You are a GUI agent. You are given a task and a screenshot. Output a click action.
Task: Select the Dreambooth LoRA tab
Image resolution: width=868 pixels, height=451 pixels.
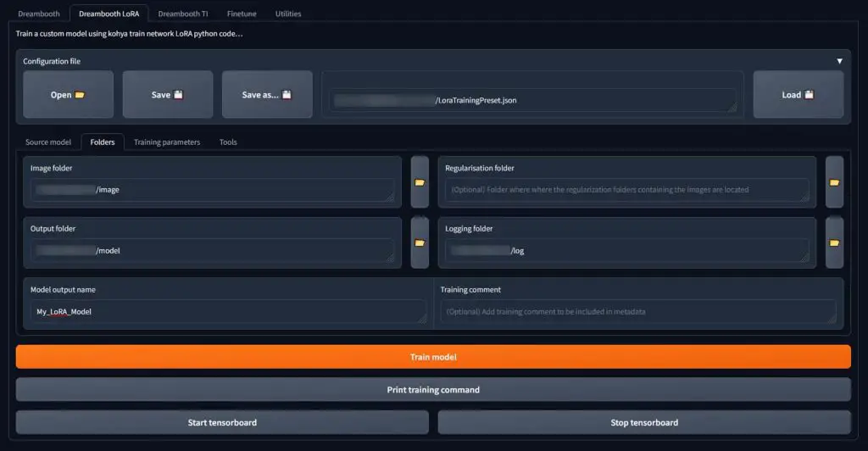(109, 14)
